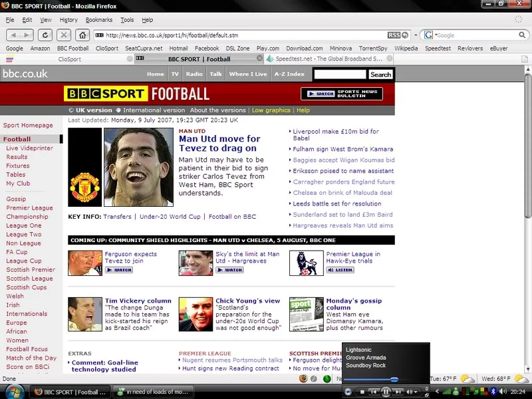
Task: Click the Wednesday weather forecast icon
Action: [521, 378]
